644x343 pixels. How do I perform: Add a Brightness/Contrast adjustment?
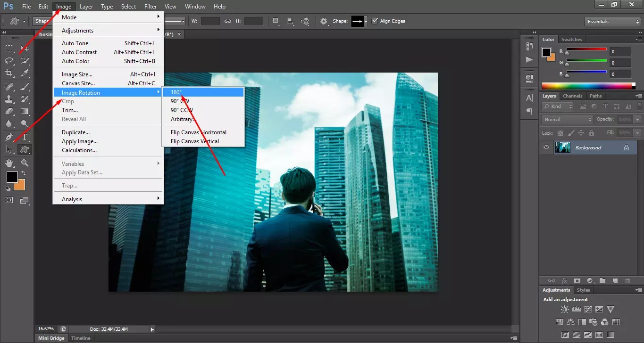(x=565, y=309)
